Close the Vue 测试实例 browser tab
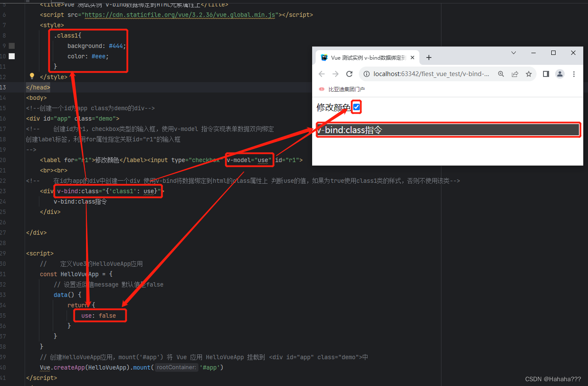The height and width of the screenshot is (386, 588). [x=412, y=57]
